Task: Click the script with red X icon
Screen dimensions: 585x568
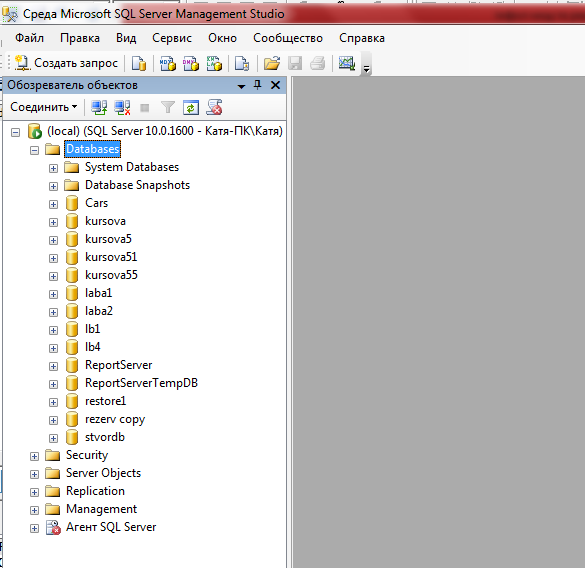Action: point(215,107)
